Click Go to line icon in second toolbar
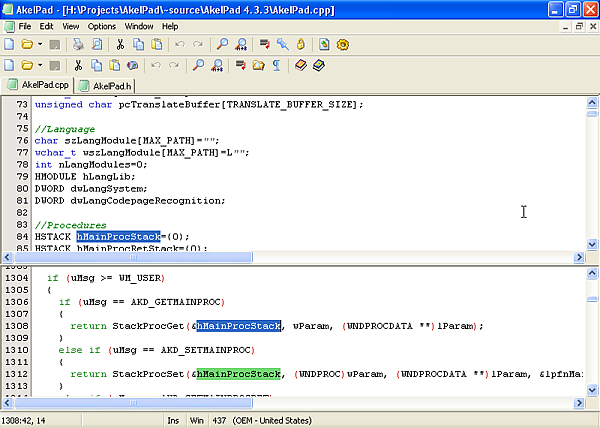 (240, 65)
